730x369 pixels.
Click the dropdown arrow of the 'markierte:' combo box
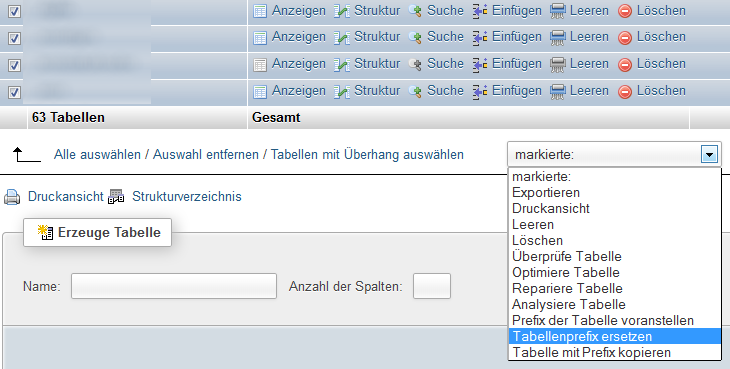click(x=709, y=154)
